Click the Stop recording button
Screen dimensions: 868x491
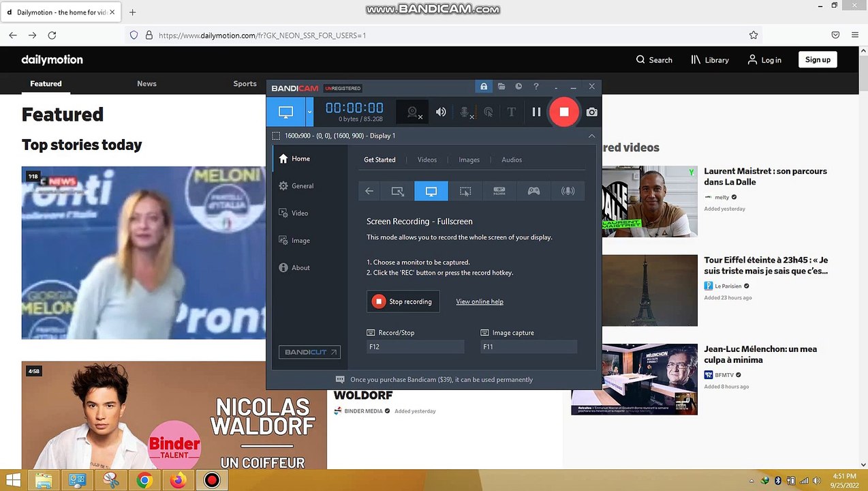(403, 301)
